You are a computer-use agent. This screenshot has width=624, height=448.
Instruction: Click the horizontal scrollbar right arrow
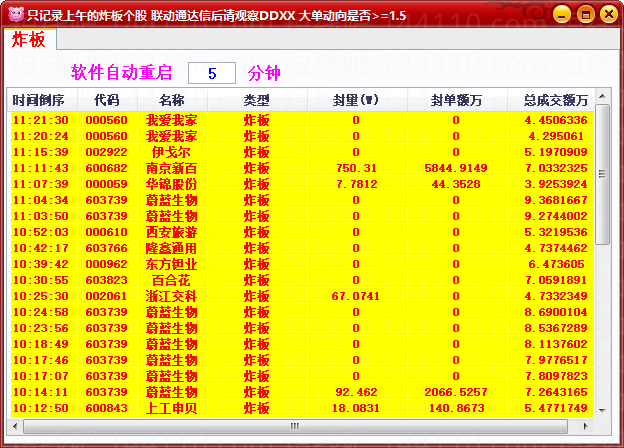(585, 426)
